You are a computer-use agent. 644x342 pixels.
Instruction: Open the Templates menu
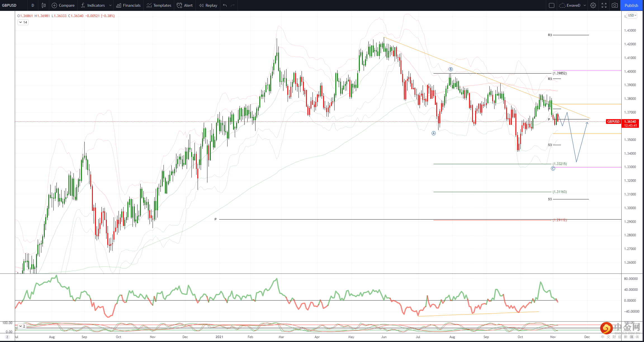click(159, 5)
